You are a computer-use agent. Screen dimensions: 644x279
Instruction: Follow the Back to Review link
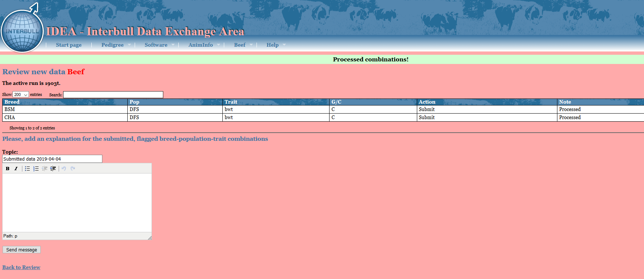coord(21,267)
